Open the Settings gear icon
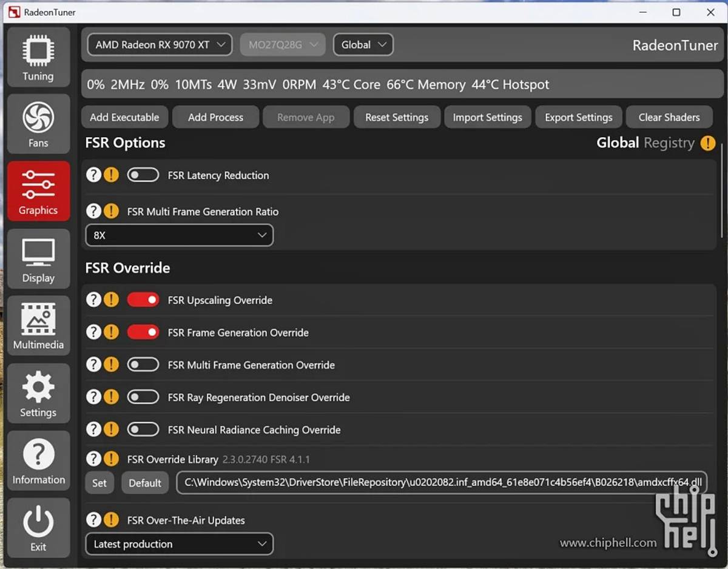The width and height of the screenshot is (728, 569). [38, 387]
